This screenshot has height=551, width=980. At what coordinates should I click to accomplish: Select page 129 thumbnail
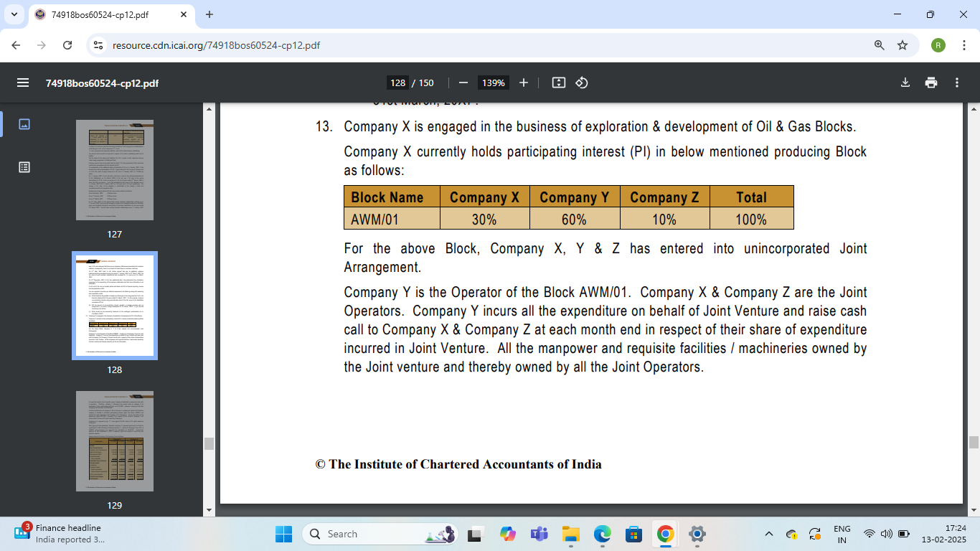(115, 441)
